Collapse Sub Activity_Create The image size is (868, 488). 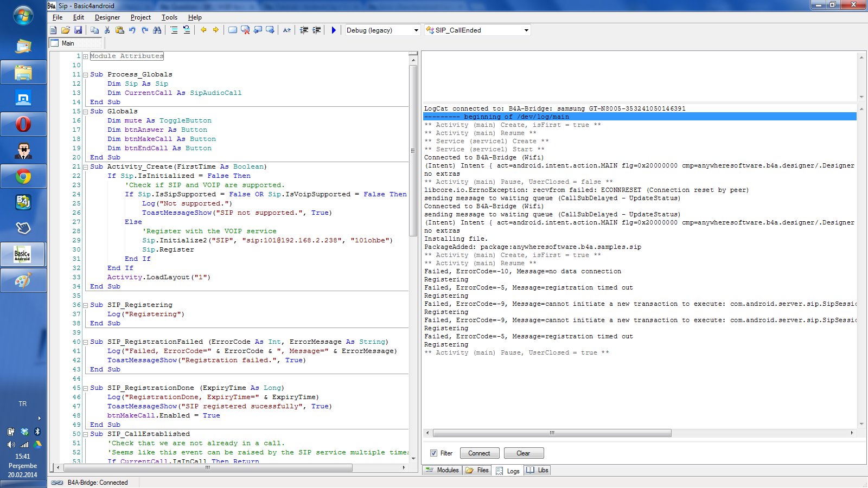(85, 167)
